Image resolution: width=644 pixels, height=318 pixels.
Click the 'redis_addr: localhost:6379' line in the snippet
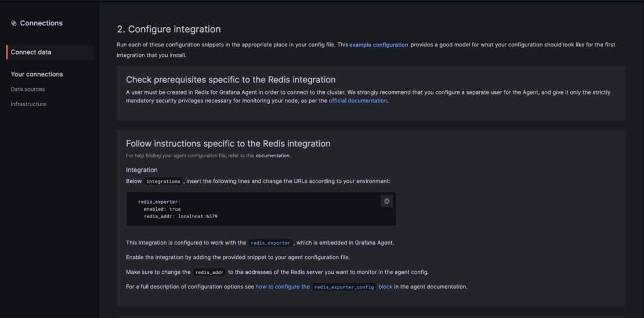[x=180, y=216]
